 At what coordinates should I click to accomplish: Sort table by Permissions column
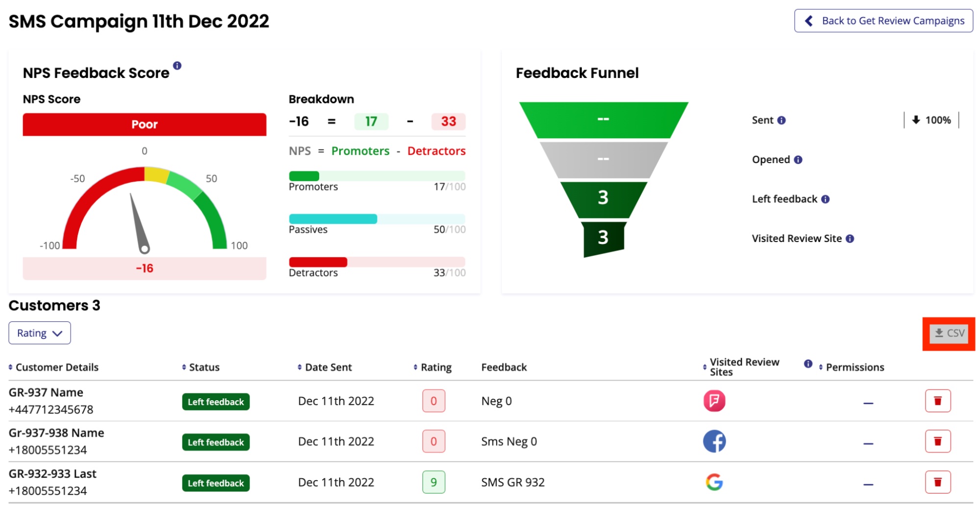point(852,367)
